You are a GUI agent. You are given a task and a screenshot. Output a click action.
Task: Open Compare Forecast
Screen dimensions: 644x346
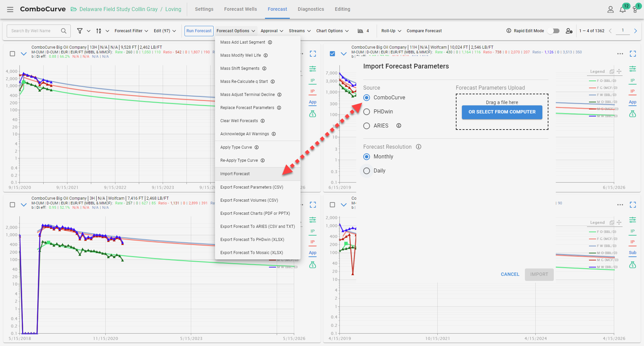click(x=424, y=31)
